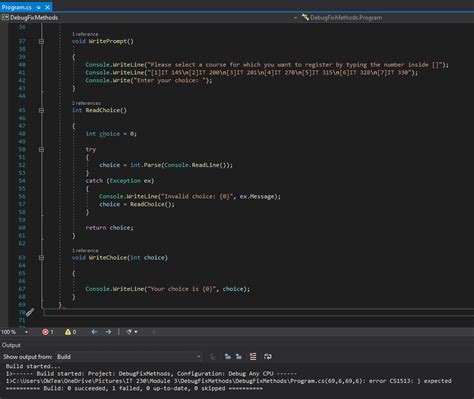Viewport: 474px width, 399px height.
Task: Click the build summary '1 failed' line
Action: pyautogui.click(x=134, y=389)
